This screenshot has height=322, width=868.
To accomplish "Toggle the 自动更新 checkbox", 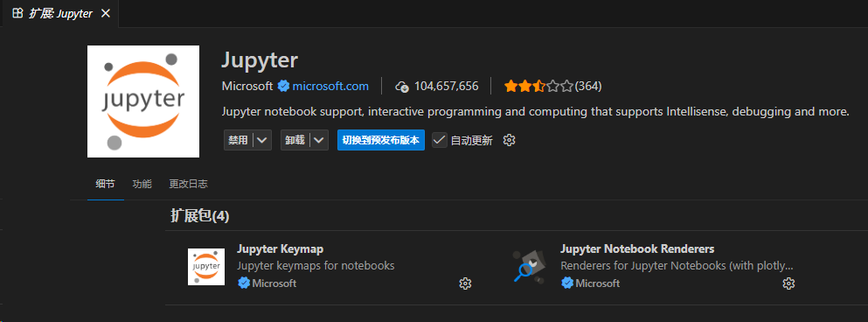I will 440,140.
